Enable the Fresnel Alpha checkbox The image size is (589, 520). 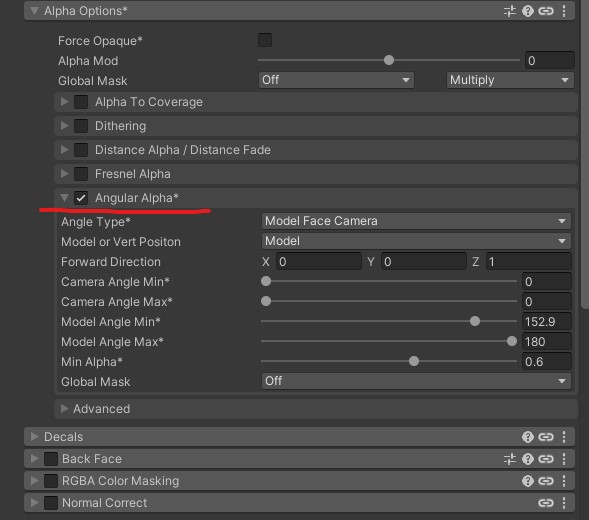81,174
